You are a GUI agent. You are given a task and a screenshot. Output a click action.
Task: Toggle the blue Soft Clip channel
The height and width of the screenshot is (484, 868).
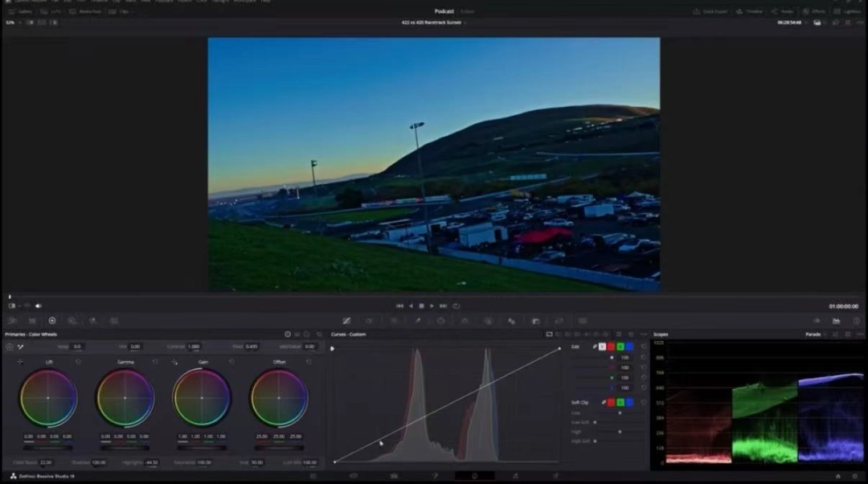(629, 402)
